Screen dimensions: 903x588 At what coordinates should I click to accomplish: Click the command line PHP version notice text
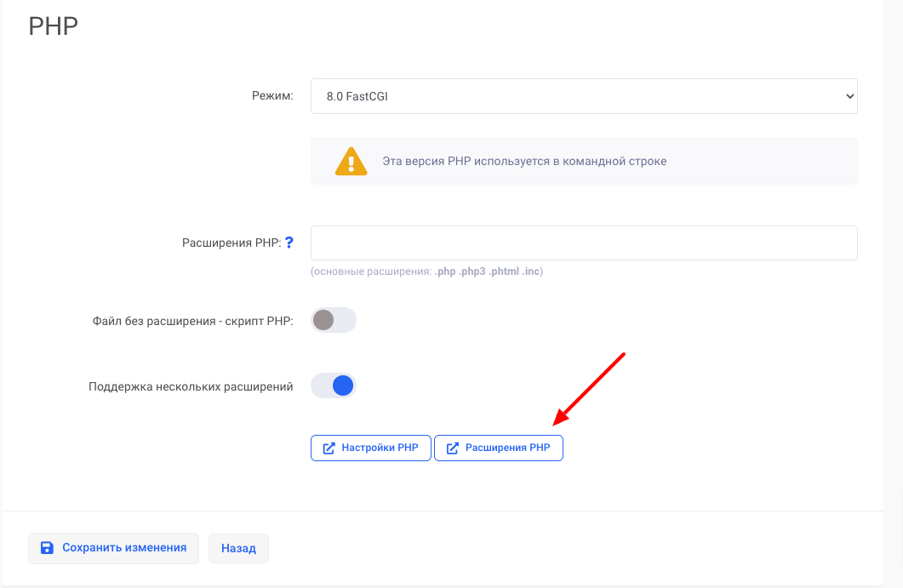[x=524, y=161]
